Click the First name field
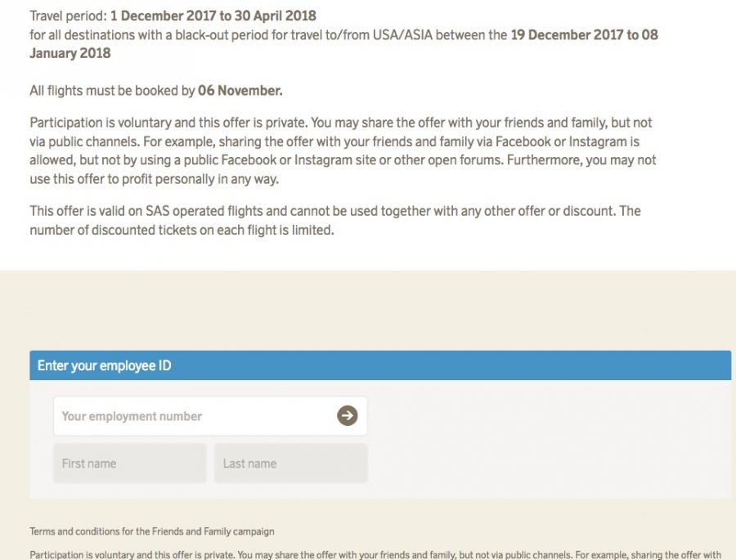The height and width of the screenshot is (560, 736). [x=130, y=464]
